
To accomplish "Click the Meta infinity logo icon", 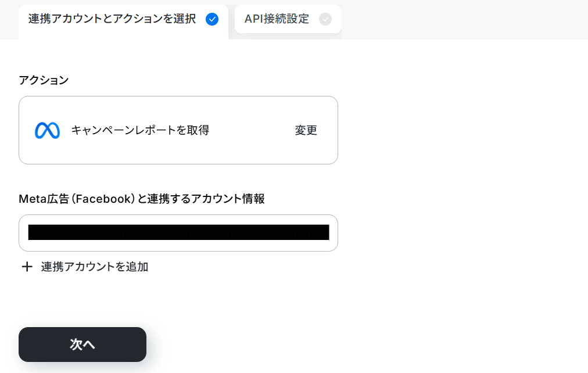I will [x=47, y=131].
